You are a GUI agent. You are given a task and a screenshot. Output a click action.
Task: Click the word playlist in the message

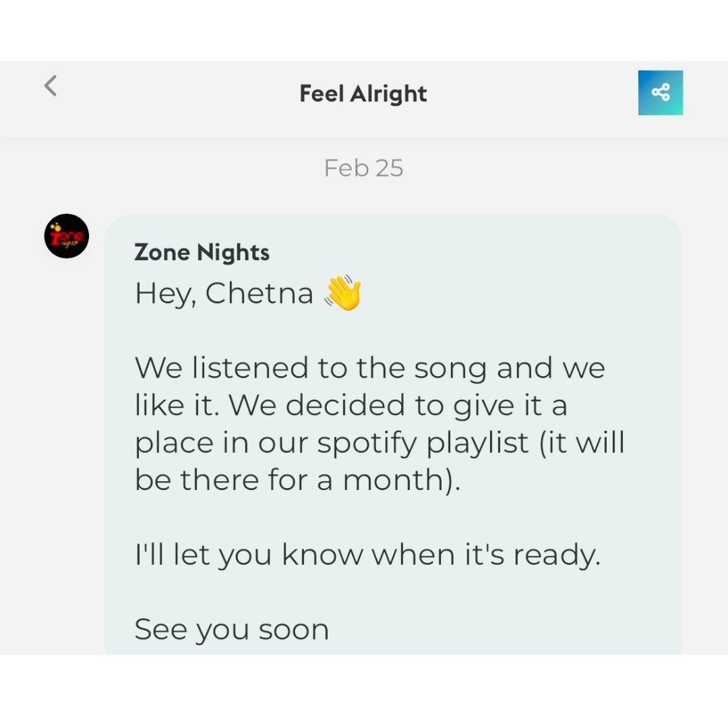pyautogui.click(x=477, y=444)
